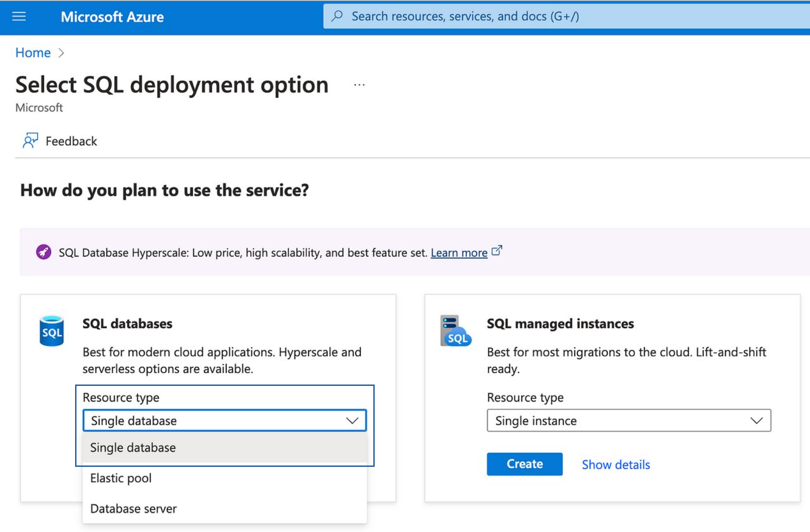Choose Elastic pool from the list
The height and width of the screenshot is (532, 810).
tap(121, 478)
